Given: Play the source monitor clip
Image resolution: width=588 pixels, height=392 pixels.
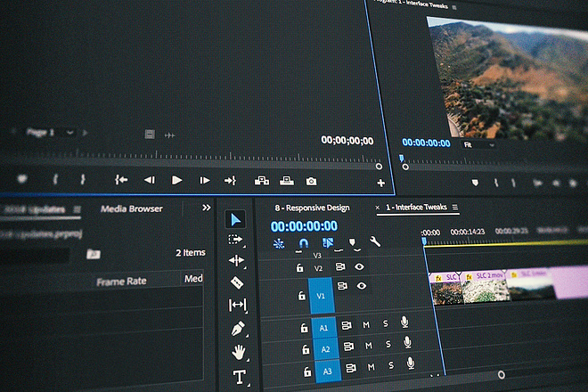Looking at the screenshot, I should 176,181.
